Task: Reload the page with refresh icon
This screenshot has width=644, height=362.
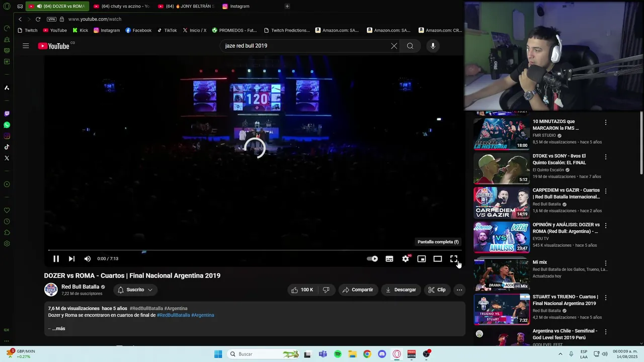Action: (38, 19)
